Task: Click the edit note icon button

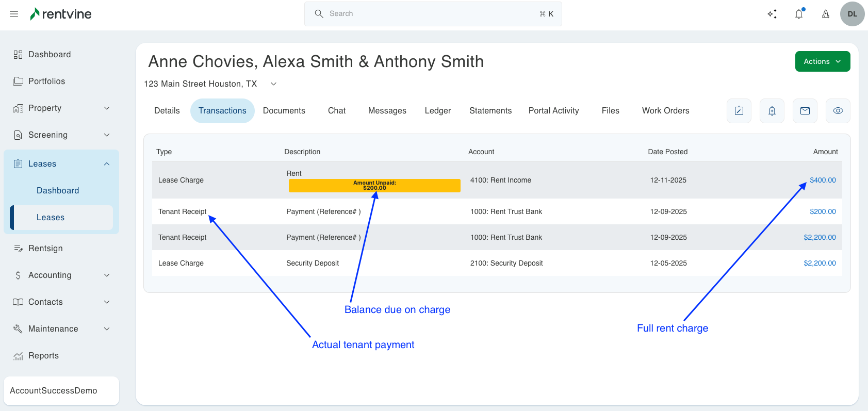Action: click(x=739, y=111)
